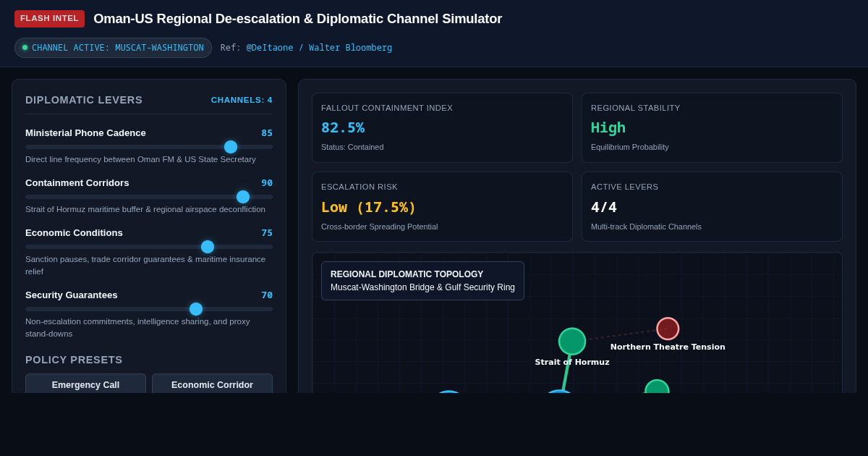Click the Ministerial Phone Cadence slider handle
868x456 pixels.
(231, 147)
